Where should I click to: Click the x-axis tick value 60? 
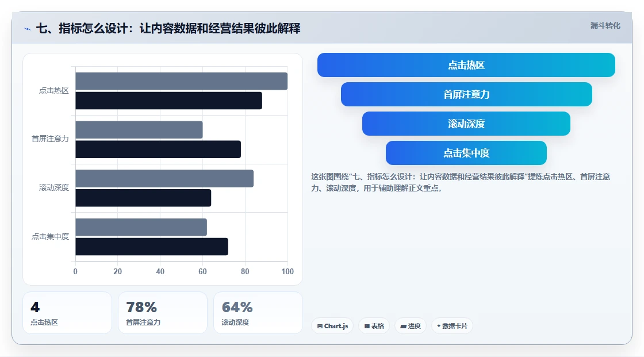pos(202,271)
